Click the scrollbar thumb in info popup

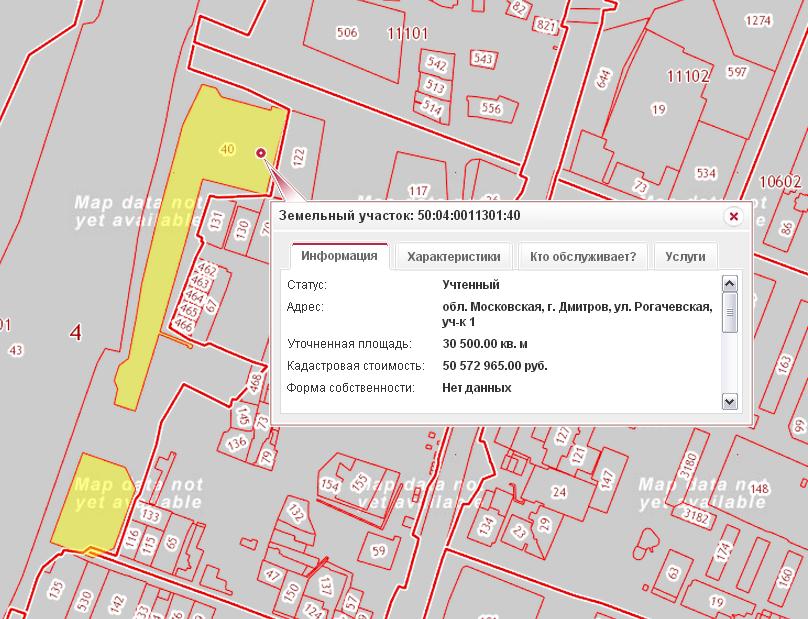click(729, 311)
